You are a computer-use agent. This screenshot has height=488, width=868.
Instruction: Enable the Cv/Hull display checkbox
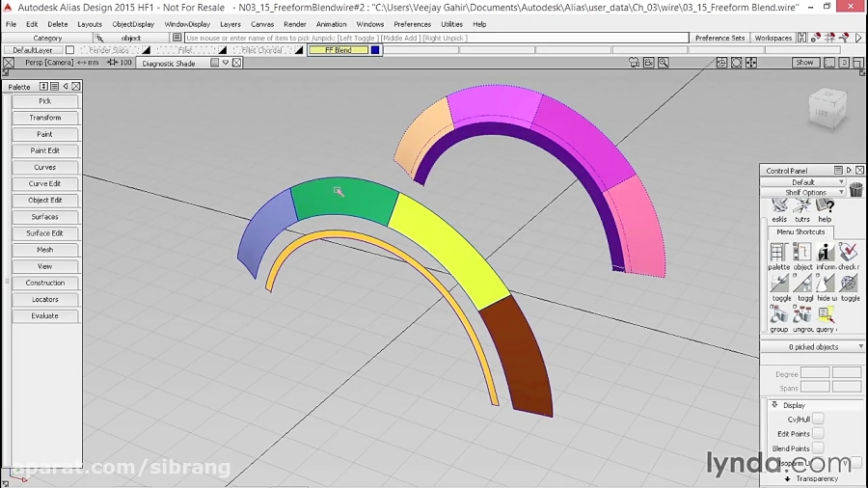(818, 419)
